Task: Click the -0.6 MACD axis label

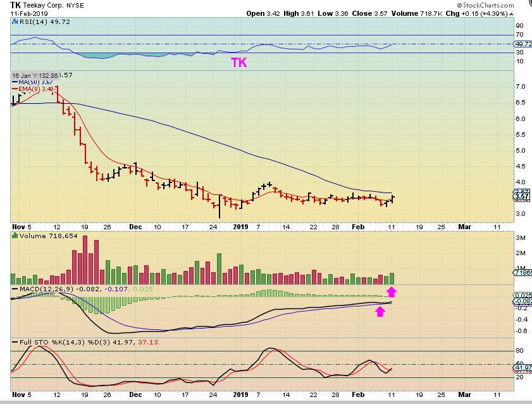Action: coord(521,331)
